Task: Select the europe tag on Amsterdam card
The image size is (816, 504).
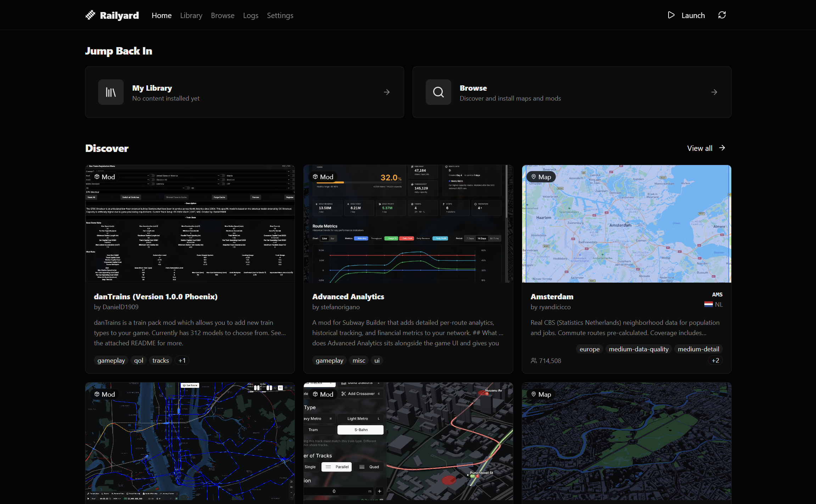Action: click(x=589, y=349)
